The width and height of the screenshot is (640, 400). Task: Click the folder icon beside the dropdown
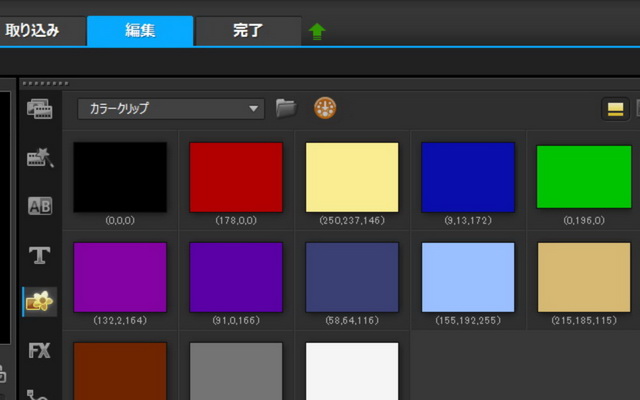coord(286,107)
